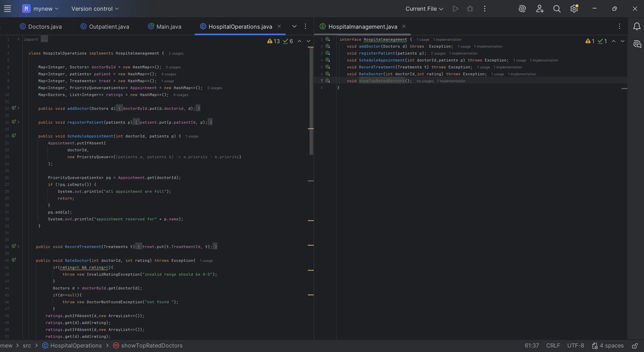The width and height of the screenshot is (644, 352).
Task: Close the HospitalOperations.java tab
Action: point(279,26)
